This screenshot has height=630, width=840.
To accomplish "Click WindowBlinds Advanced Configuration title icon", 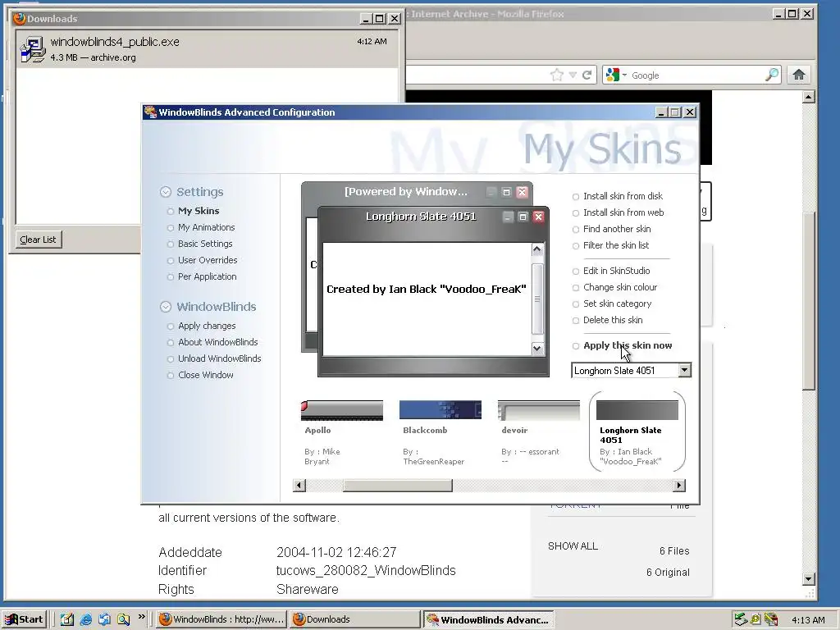I will (x=151, y=112).
